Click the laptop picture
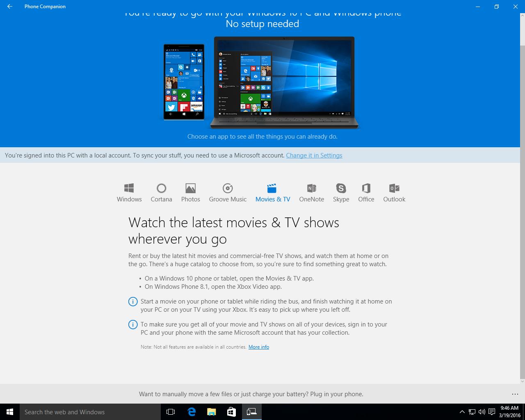The width and height of the screenshot is (525, 420). 284,83
